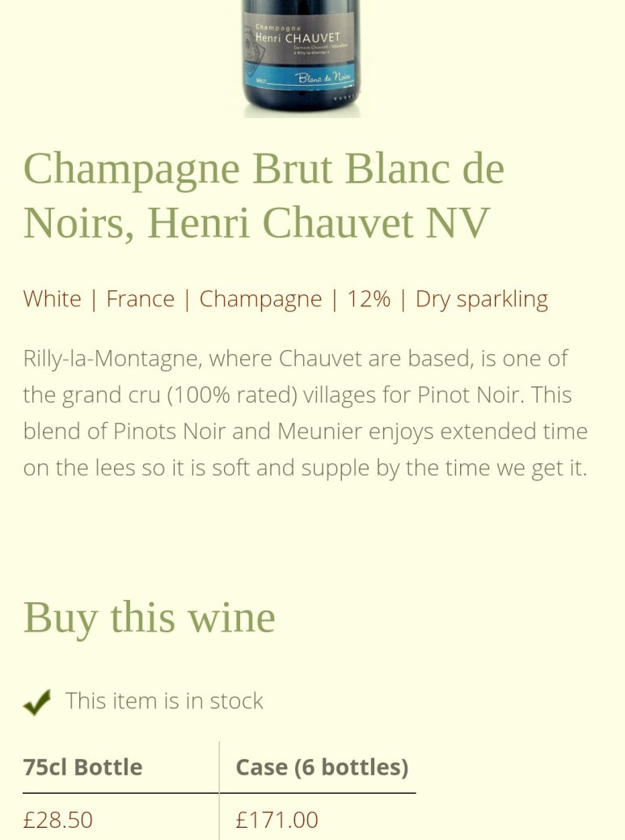Choose the £28.50 bottle price
This screenshot has height=840, width=625.
58,820
